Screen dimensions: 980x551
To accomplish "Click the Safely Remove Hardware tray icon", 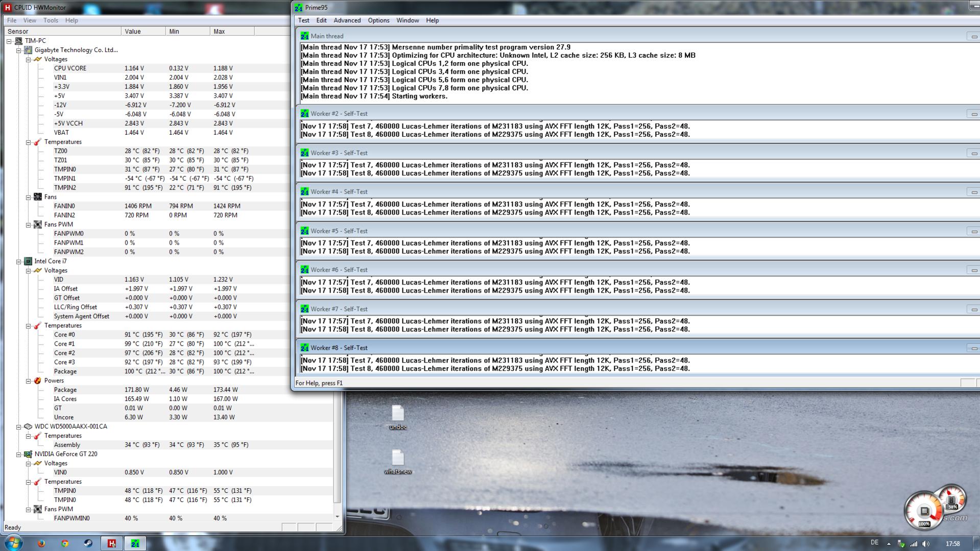I will pyautogui.click(x=901, y=544).
